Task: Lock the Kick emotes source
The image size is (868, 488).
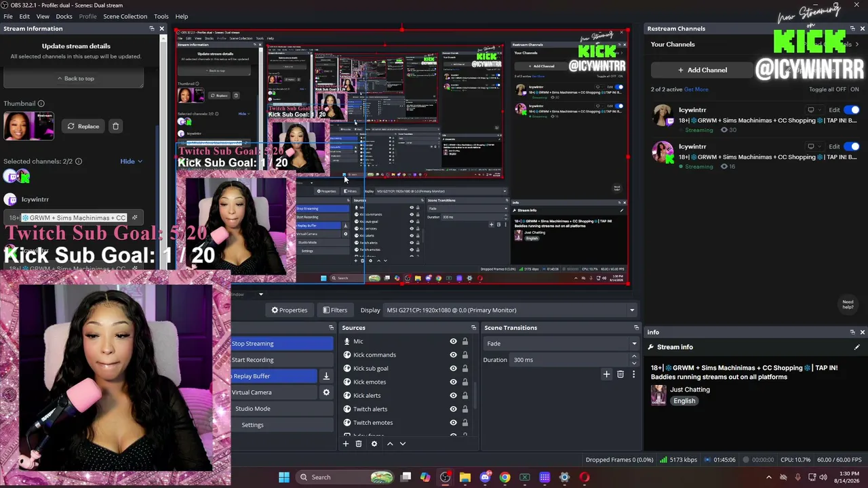Action: point(465,382)
